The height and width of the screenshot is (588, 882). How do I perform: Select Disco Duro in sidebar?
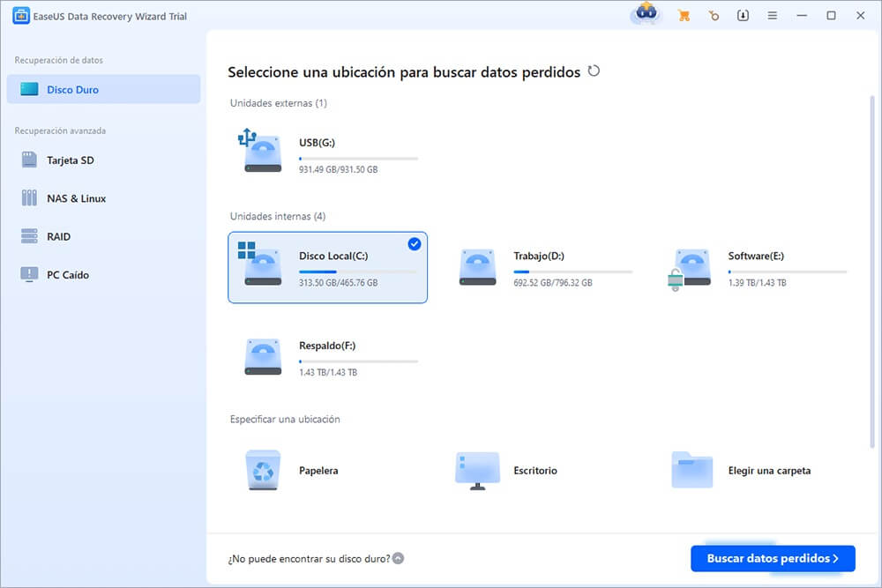tap(103, 89)
